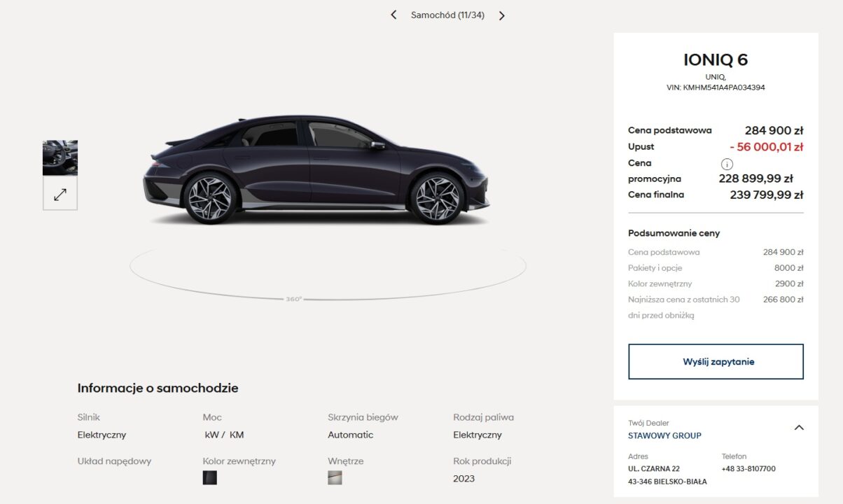The width and height of the screenshot is (843, 504).
Task: Select the dark exterior color swatch
Action: [x=210, y=478]
